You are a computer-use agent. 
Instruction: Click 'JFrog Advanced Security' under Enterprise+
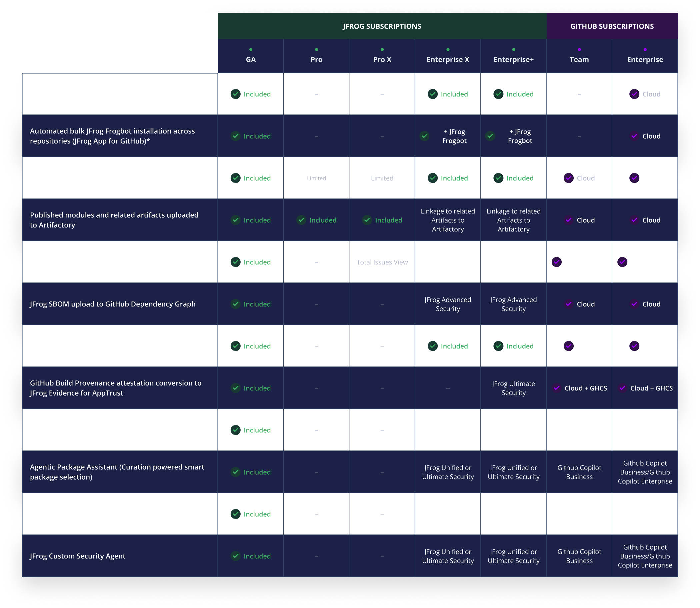click(x=513, y=304)
